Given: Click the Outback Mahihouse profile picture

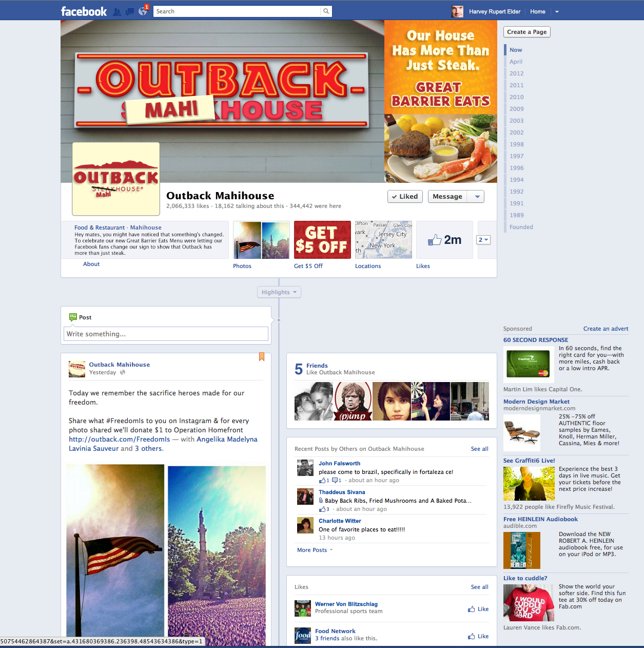Looking at the screenshot, I should pyautogui.click(x=116, y=179).
